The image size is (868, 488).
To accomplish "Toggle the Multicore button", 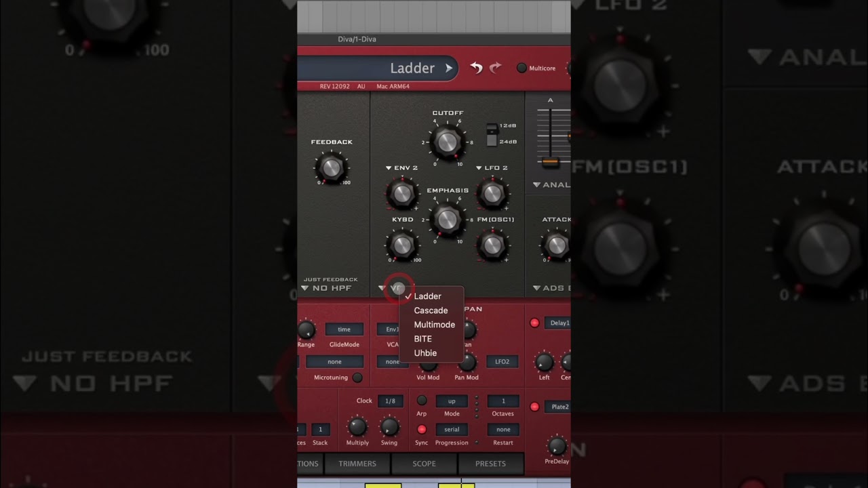I will tap(521, 68).
